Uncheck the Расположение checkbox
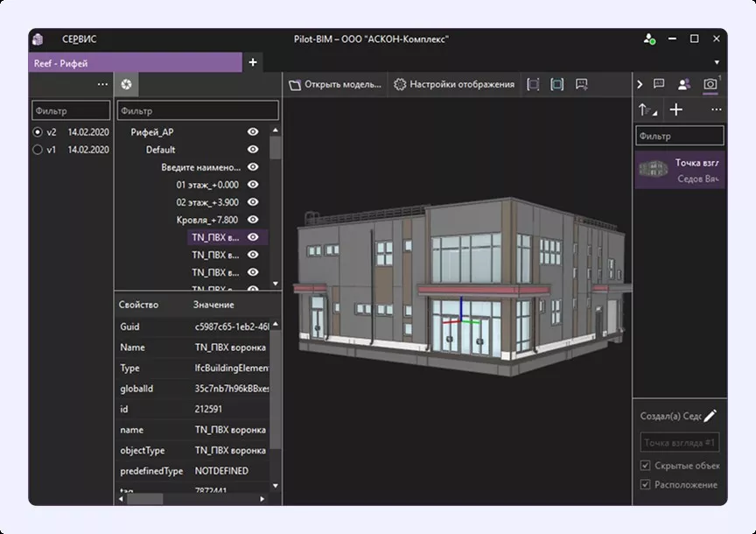The height and width of the screenshot is (534, 756). tap(646, 484)
